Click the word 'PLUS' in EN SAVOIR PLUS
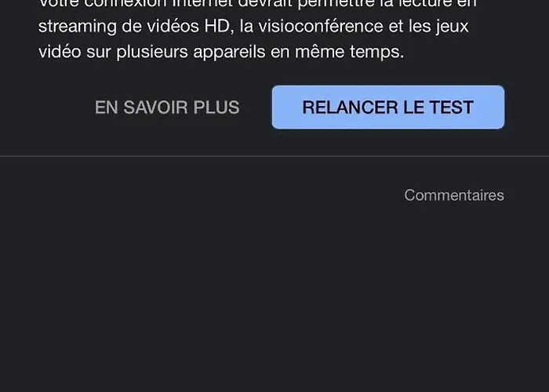This screenshot has width=549, height=392. (216, 107)
